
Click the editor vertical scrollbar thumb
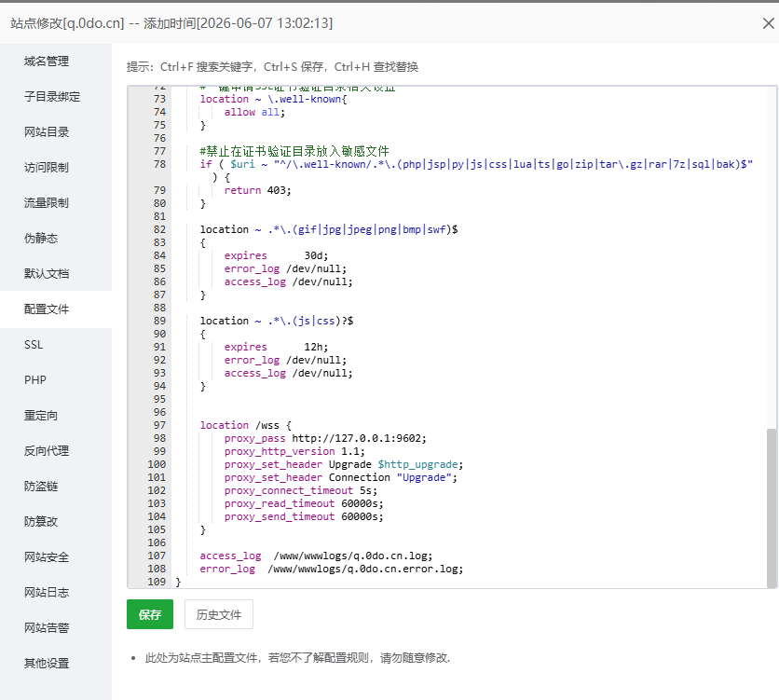click(x=771, y=507)
